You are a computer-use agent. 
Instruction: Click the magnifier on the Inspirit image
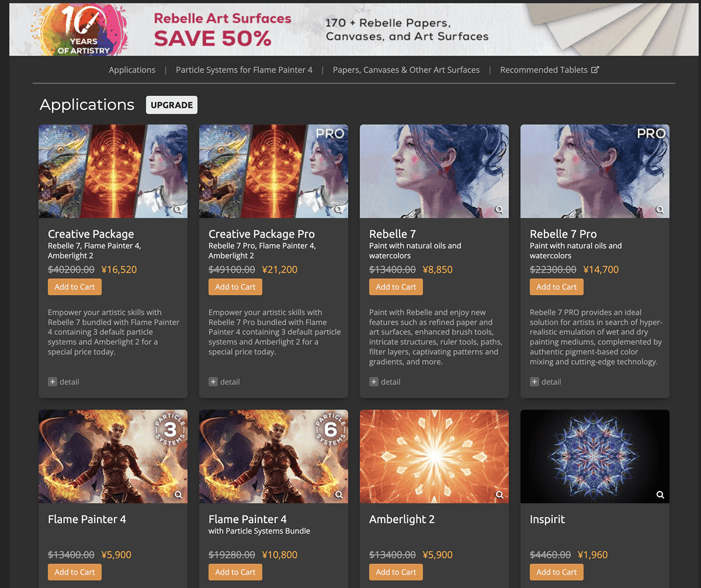click(660, 494)
